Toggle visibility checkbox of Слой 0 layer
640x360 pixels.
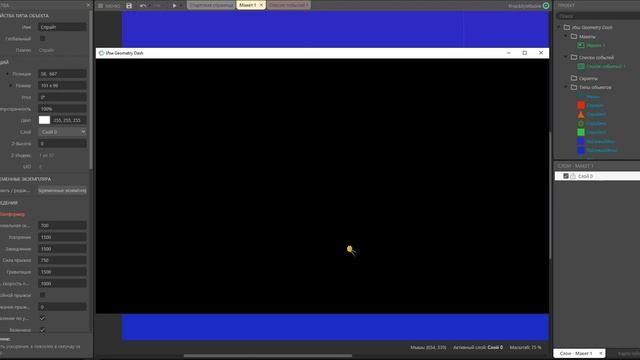(x=566, y=176)
